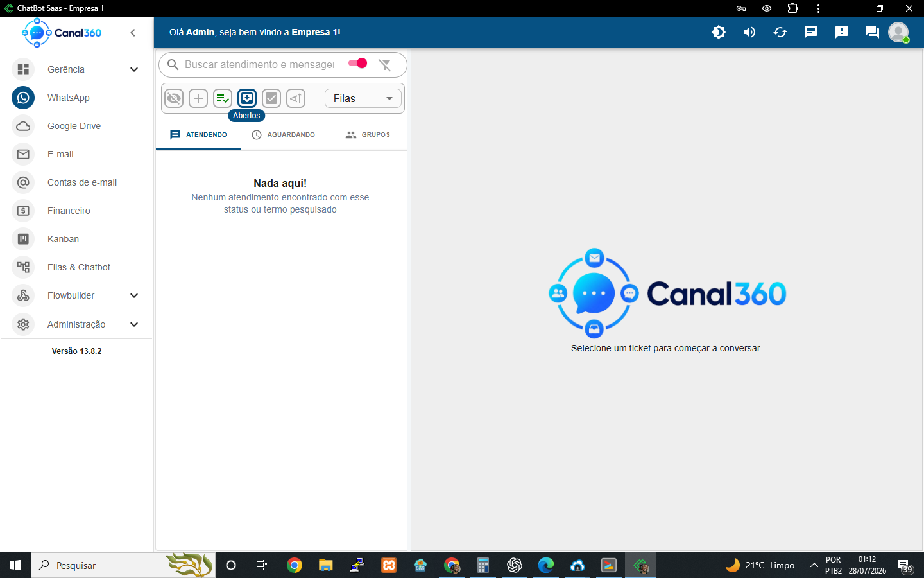924x578 pixels.
Task: Select the Abertos inbox icon
Action: click(247, 98)
